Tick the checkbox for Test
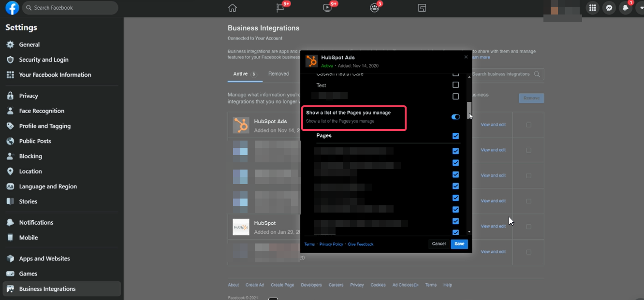 (455, 85)
